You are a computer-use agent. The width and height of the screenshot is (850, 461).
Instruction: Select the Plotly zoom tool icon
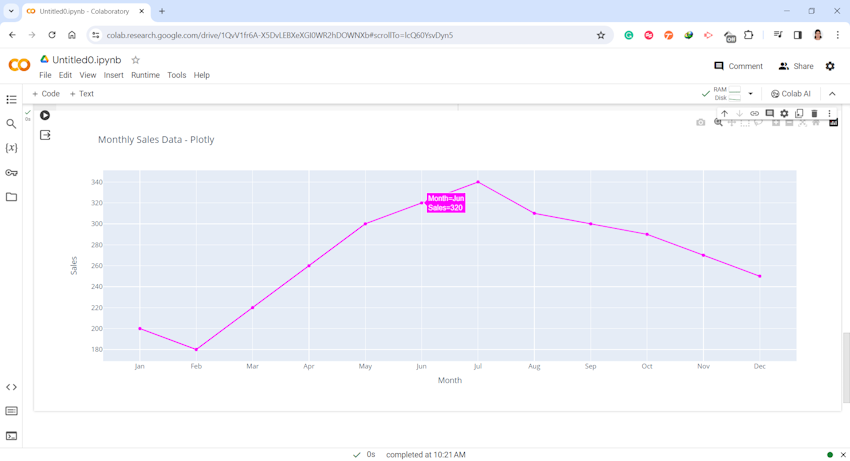click(718, 123)
